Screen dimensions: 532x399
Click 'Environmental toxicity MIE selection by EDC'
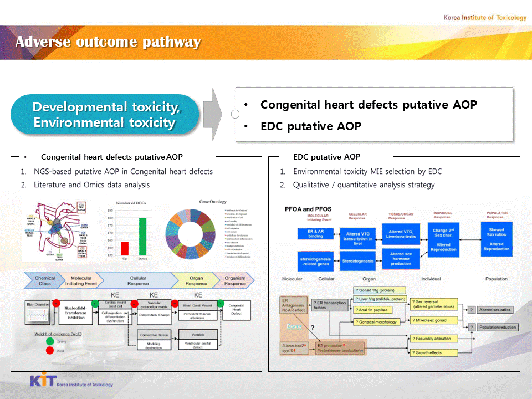(367, 171)
